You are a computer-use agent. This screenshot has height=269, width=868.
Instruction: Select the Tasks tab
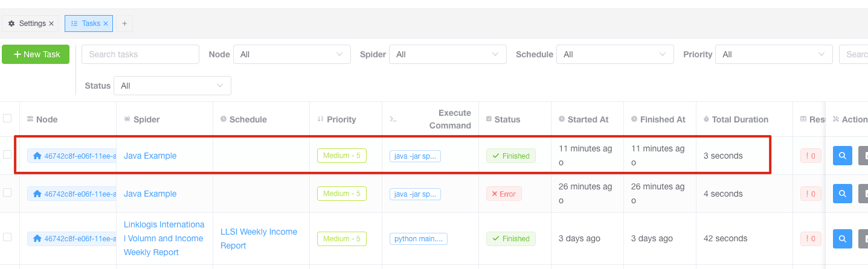86,24
